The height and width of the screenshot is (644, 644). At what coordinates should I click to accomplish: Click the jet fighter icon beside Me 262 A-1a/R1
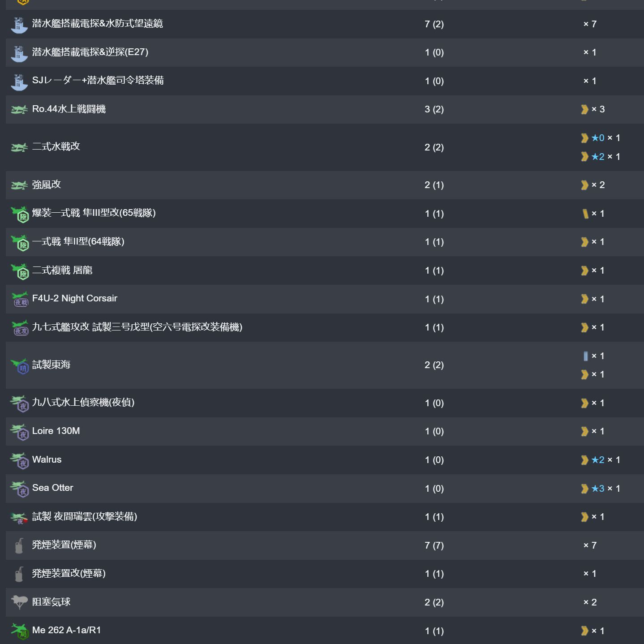(x=19, y=631)
